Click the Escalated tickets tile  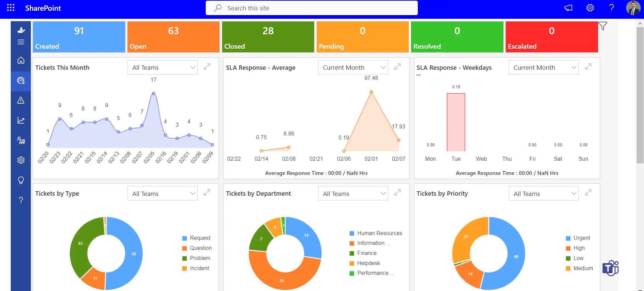[552, 37]
